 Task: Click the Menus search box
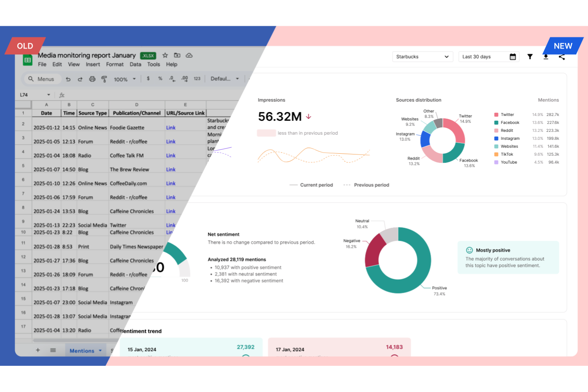coord(42,79)
